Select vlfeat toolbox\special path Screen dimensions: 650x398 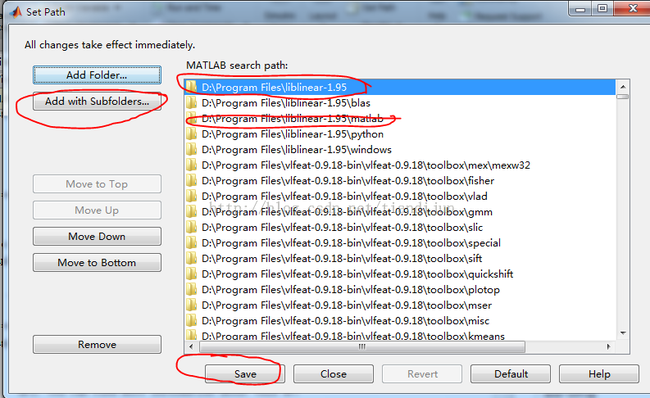point(400,243)
